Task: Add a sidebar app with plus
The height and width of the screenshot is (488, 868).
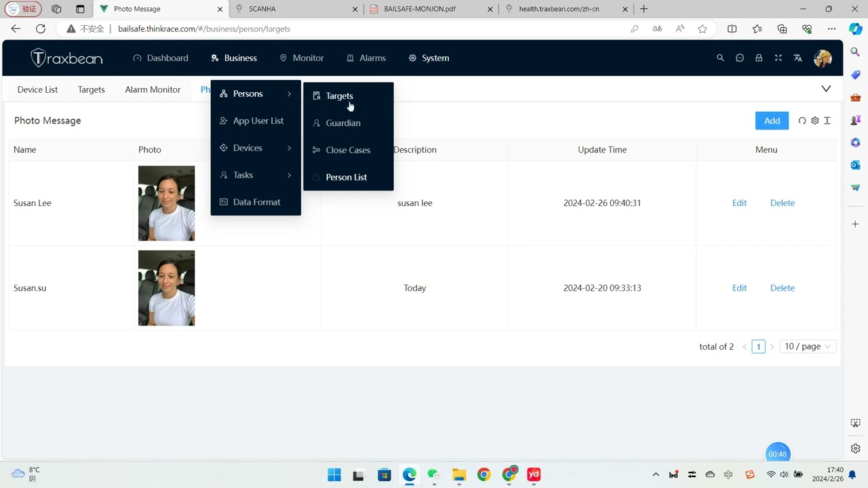Action: pos(856,224)
